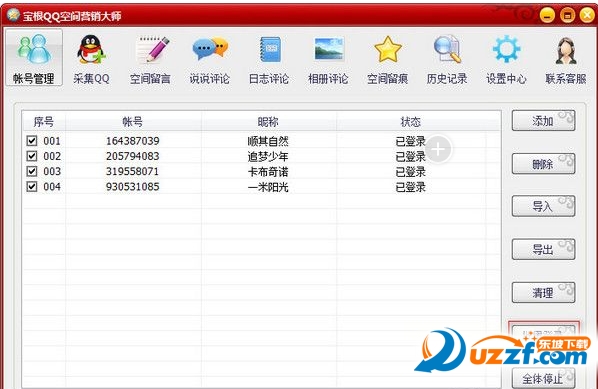This screenshot has height=389, width=598.
Task: Uncheck the checkbox for account 004
Action: (32, 186)
